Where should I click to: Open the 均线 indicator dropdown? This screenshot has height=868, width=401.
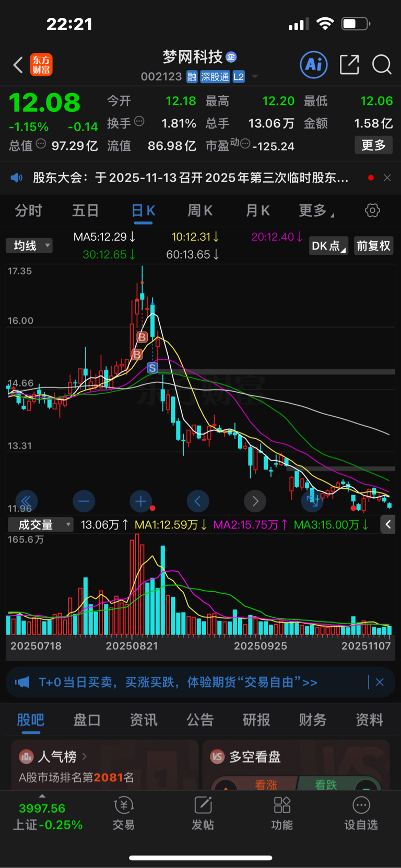tap(29, 245)
